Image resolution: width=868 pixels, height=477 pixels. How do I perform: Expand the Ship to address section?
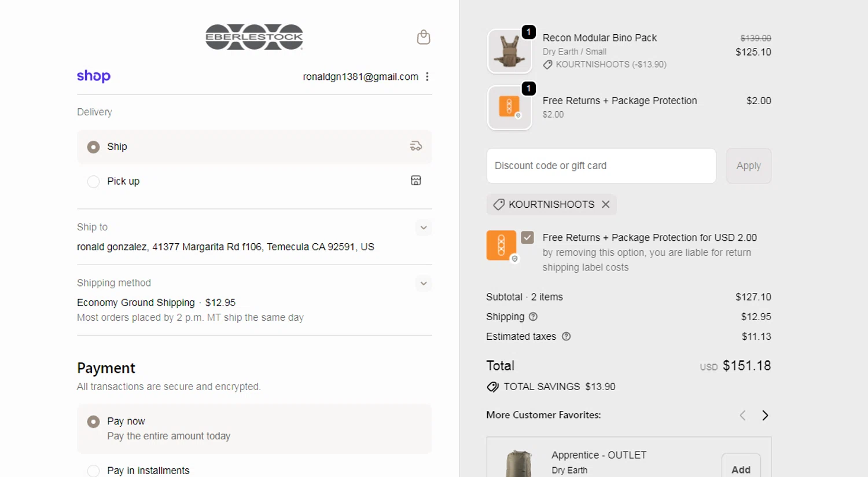pyautogui.click(x=424, y=228)
